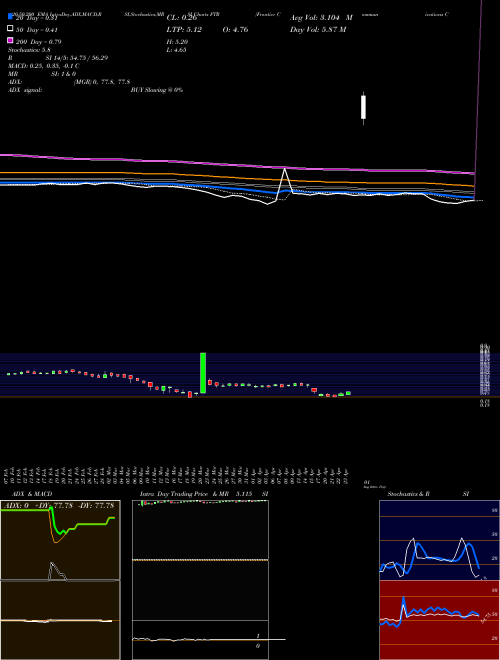Click the 'L: 4.65' low price value
Screen dimensions: 500x660
(176, 50)
